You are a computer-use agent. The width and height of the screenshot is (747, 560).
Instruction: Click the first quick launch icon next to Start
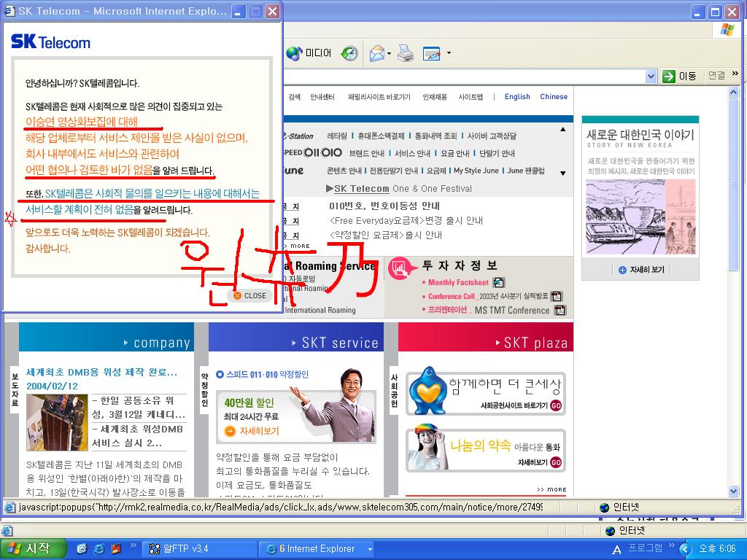[82, 549]
